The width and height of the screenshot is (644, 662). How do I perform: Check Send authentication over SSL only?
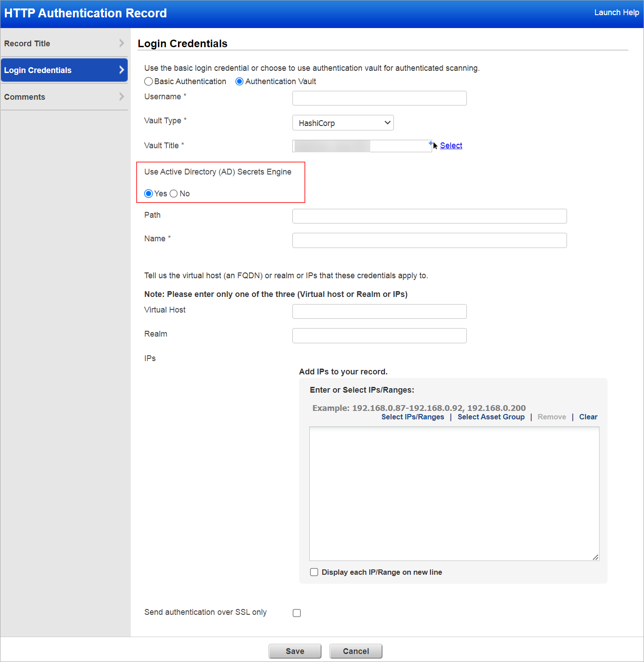coord(297,613)
